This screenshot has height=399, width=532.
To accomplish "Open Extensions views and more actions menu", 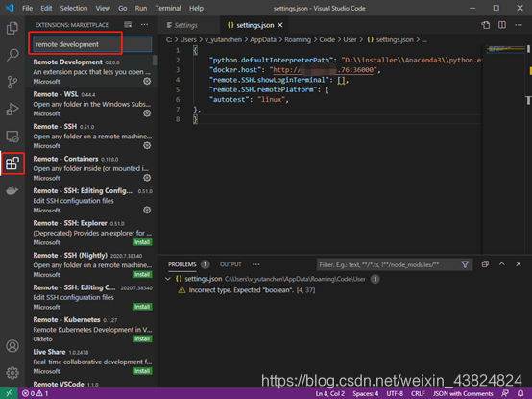I will [x=145, y=24].
